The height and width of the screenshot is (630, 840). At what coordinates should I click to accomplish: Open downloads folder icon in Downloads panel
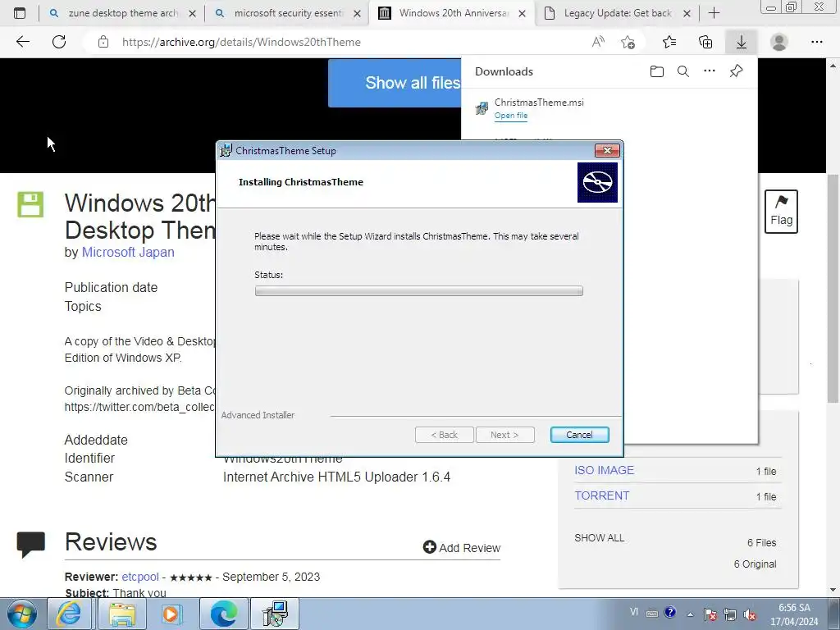[x=657, y=71]
